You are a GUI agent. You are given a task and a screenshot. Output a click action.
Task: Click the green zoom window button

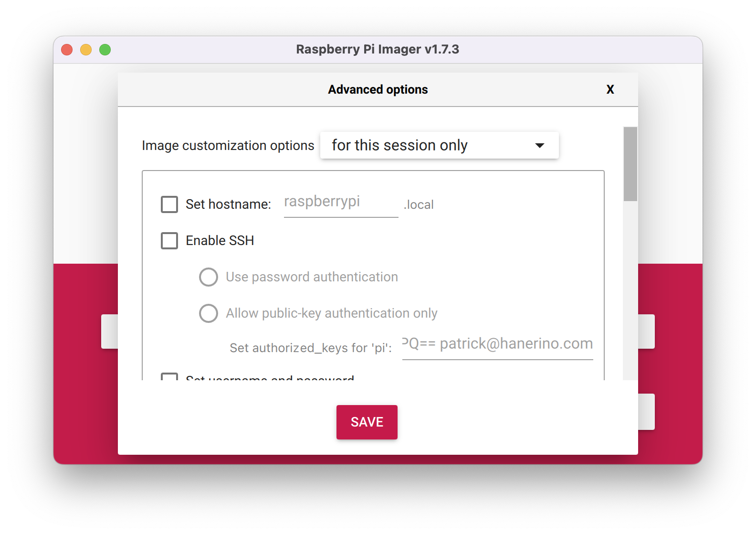click(105, 50)
